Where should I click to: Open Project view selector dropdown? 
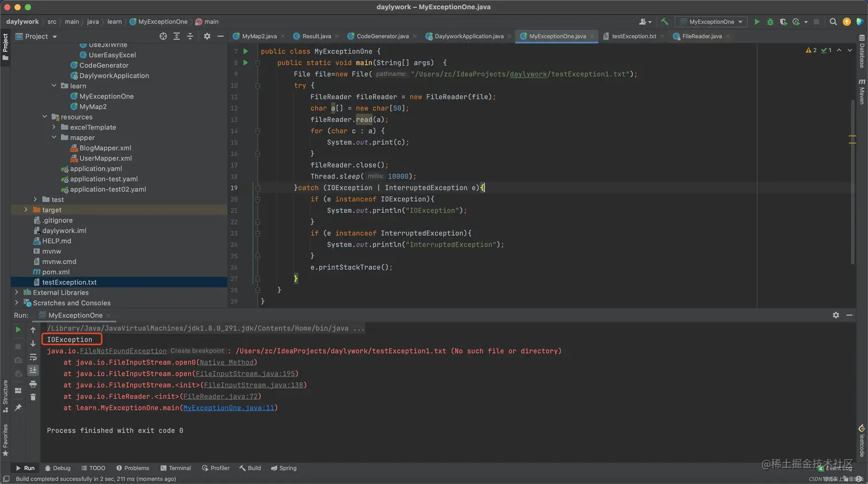click(36, 36)
